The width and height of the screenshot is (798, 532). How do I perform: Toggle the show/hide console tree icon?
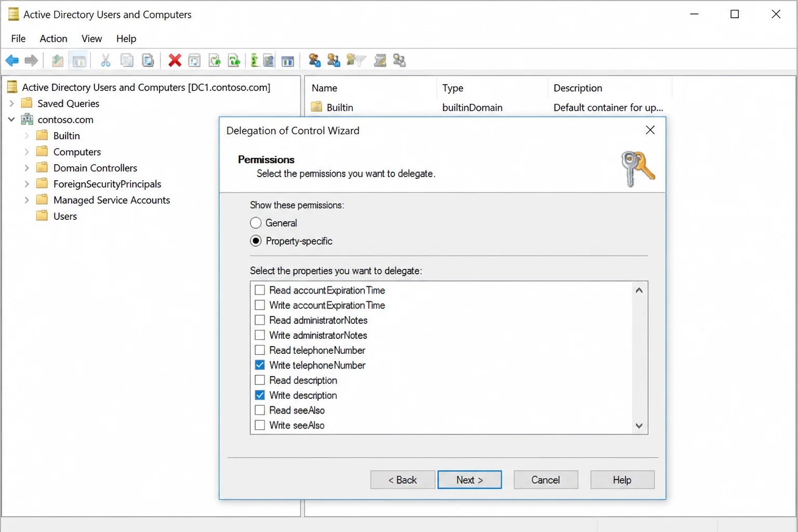tap(79, 61)
